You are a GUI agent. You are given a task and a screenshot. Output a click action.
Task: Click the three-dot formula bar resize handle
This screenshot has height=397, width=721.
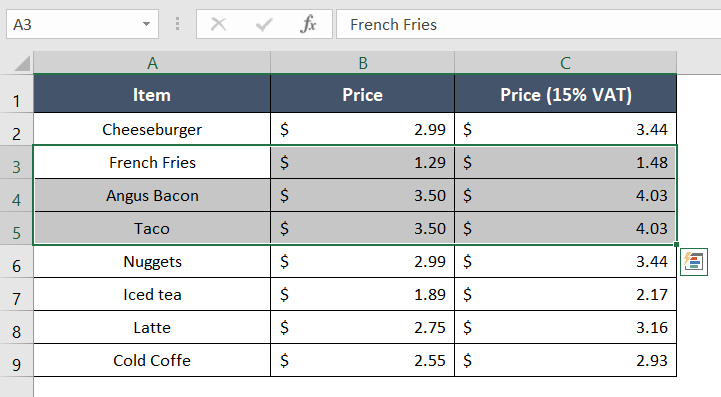[177, 24]
